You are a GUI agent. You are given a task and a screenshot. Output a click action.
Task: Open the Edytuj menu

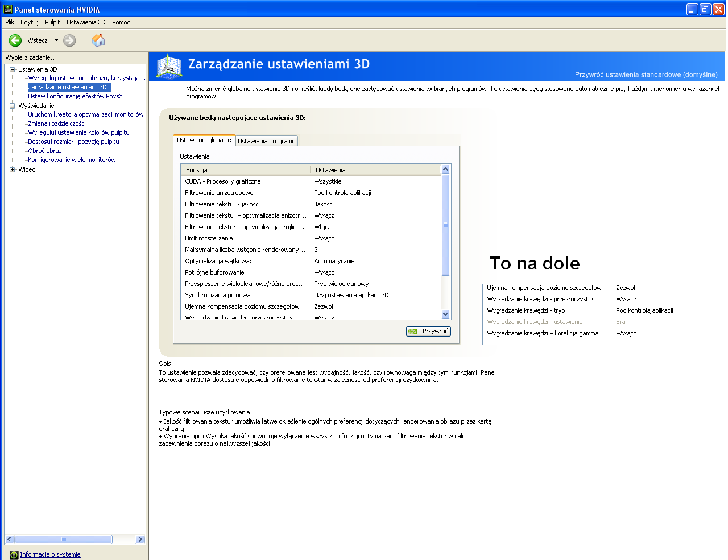30,22
